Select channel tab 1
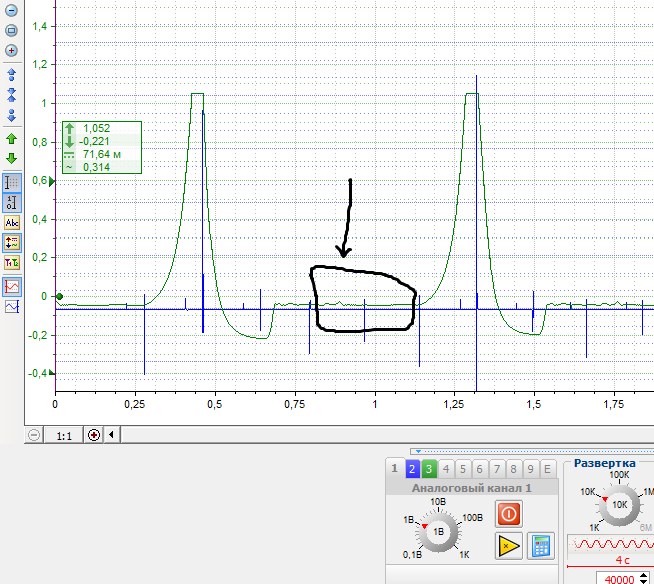This screenshot has width=654, height=584. pyautogui.click(x=395, y=468)
